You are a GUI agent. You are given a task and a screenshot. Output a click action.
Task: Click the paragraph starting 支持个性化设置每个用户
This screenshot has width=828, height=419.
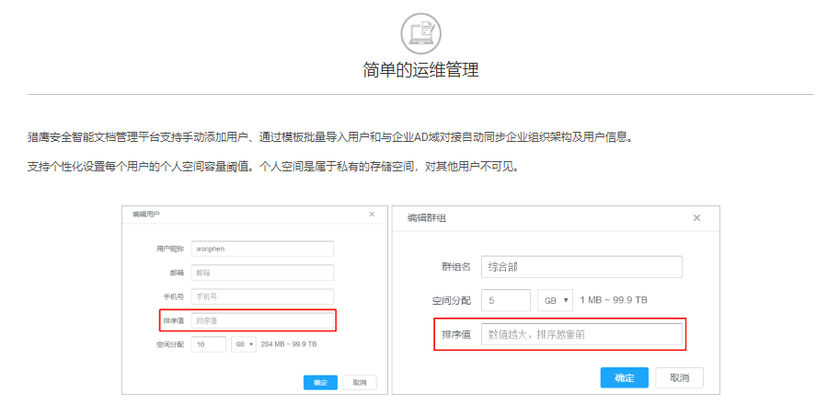coord(273,167)
